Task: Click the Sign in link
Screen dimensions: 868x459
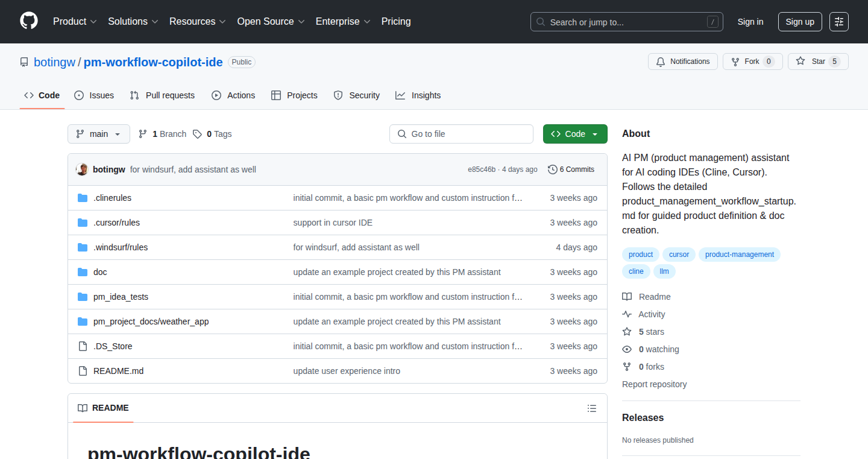Action: 750,22
